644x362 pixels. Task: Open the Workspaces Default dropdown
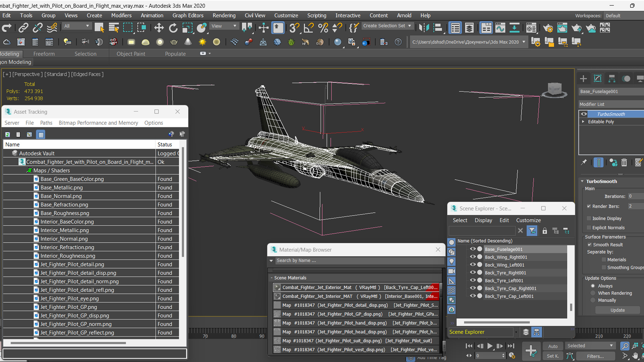tap(623, 16)
